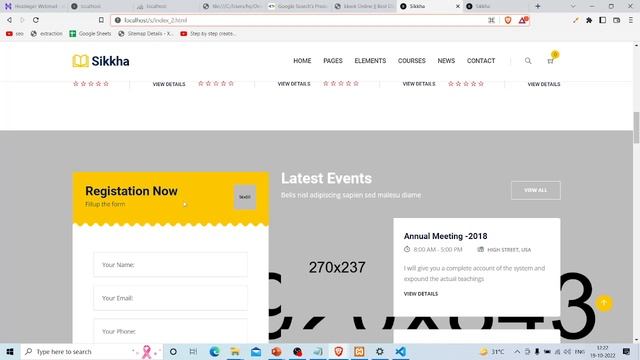Open the ELEMENTS navigation menu
The image size is (640, 360).
tap(370, 61)
